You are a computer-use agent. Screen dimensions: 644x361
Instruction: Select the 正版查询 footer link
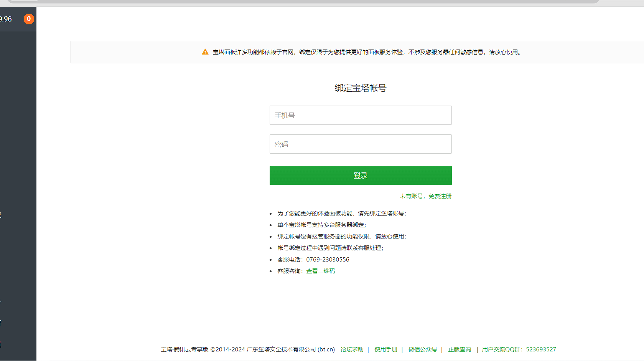(x=460, y=349)
